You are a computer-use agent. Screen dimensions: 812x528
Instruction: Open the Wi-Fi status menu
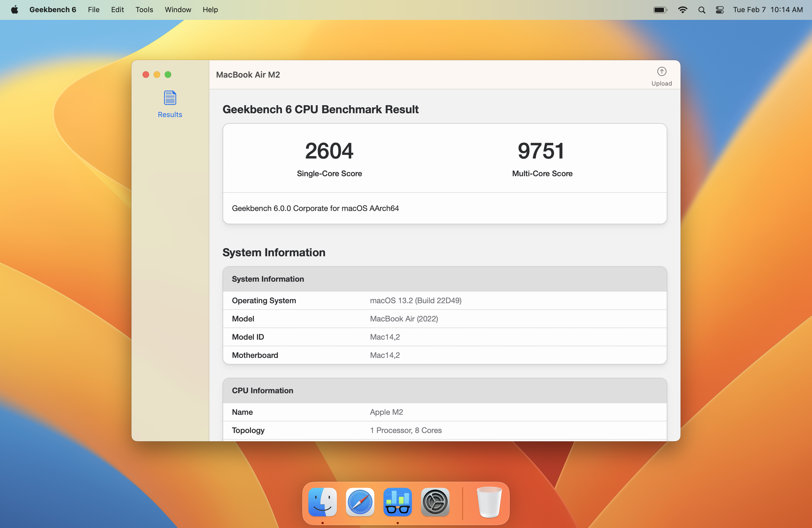[x=682, y=10]
